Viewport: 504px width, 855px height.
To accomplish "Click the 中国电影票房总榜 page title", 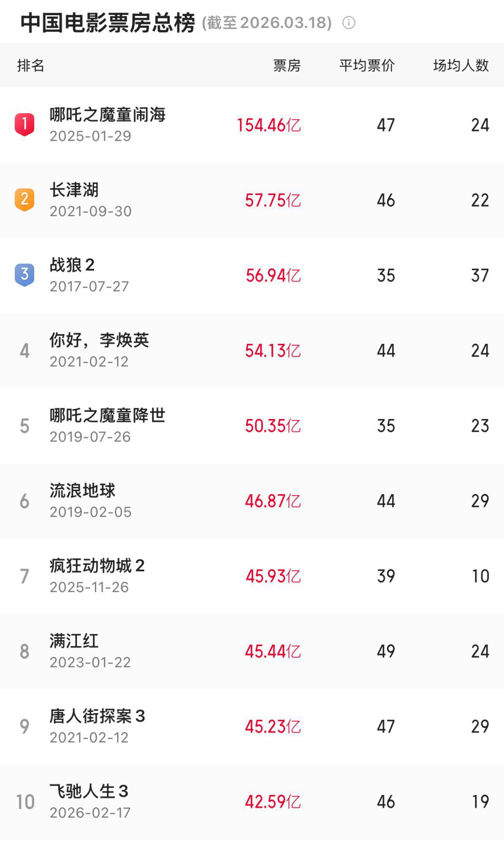I will pyautogui.click(x=108, y=23).
